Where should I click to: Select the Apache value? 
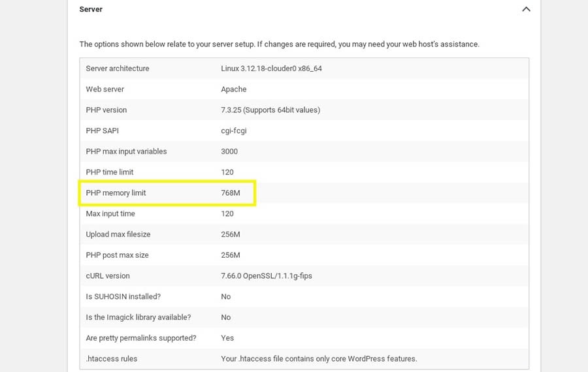pos(234,89)
